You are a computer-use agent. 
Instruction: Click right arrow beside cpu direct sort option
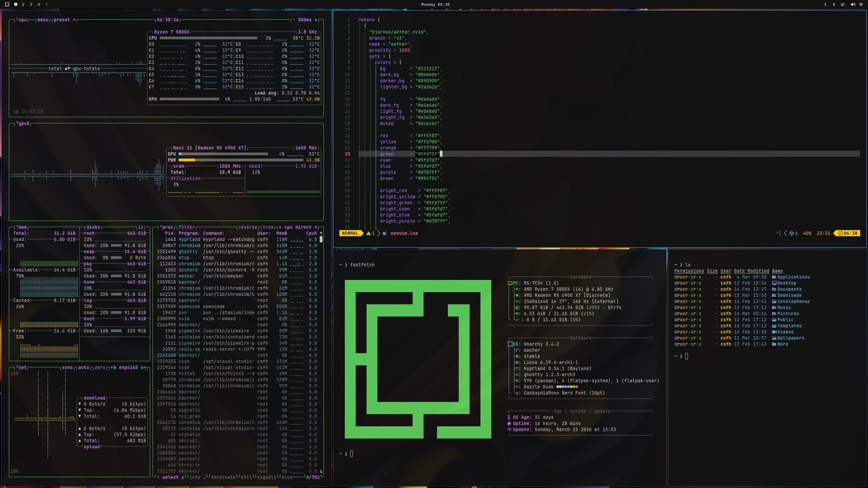pyautogui.click(x=316, y=227)
